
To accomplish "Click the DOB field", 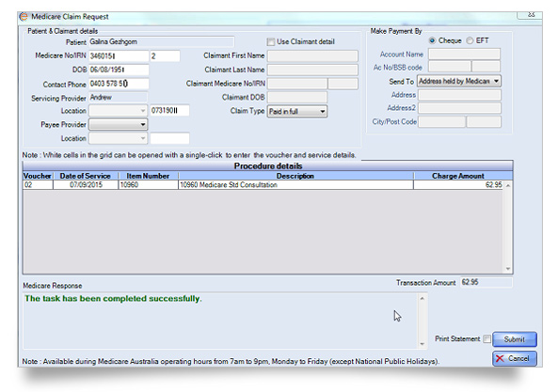I will [119, 70].
